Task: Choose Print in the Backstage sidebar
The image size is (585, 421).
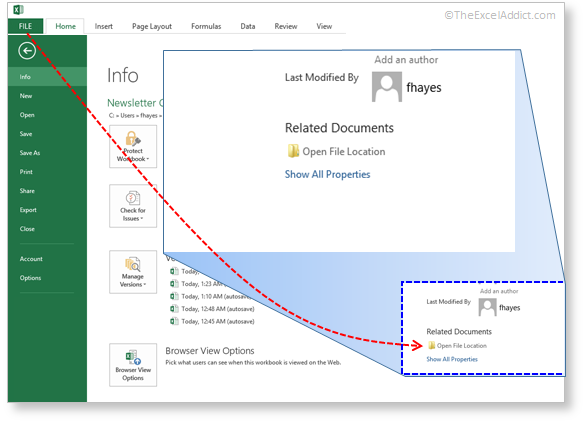Action: pos(47,172)
